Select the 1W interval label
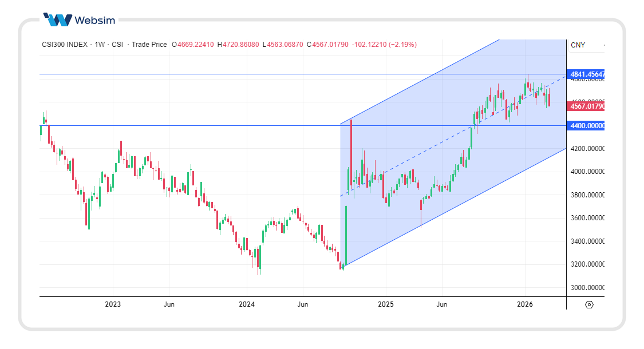The height and width of the screenshot is (349, 644). pyautogui.click(x=100, y=45)
